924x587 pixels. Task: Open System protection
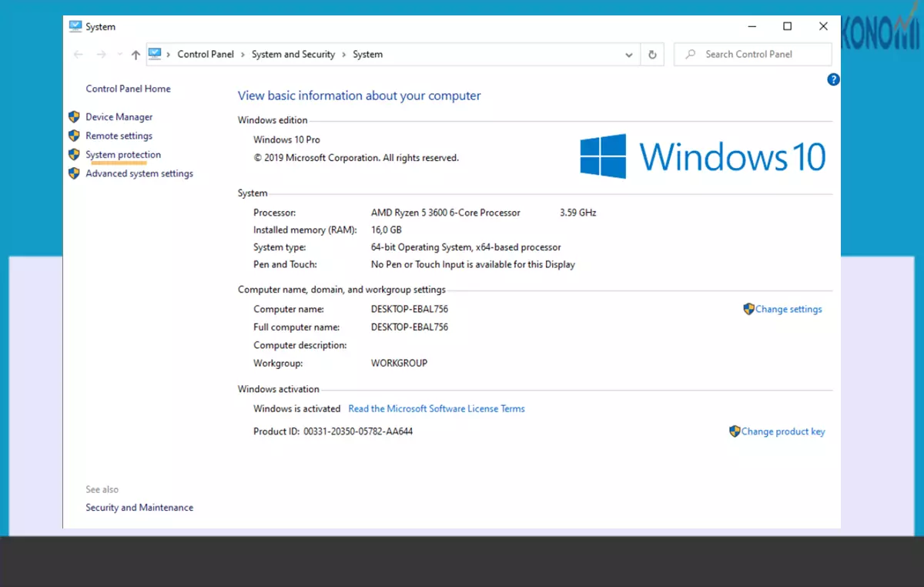point(123,155)
